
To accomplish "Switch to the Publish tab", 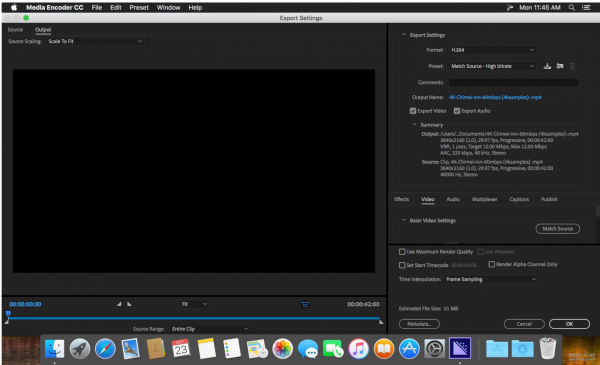I will tap(549, 199).
